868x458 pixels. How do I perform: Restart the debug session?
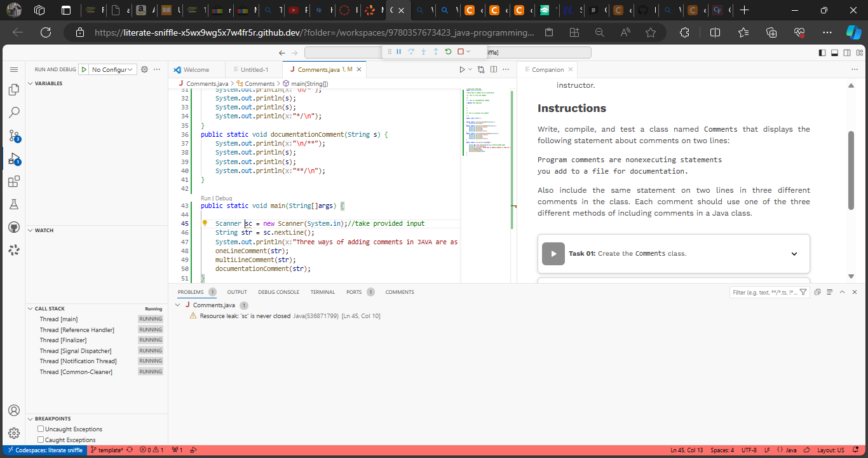[x=448, y=52]
